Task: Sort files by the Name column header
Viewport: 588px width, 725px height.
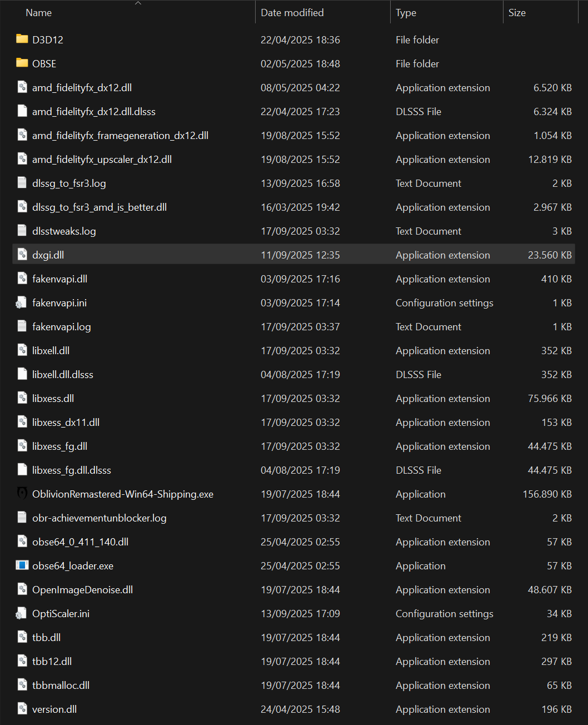Action: tap(39, 13)
